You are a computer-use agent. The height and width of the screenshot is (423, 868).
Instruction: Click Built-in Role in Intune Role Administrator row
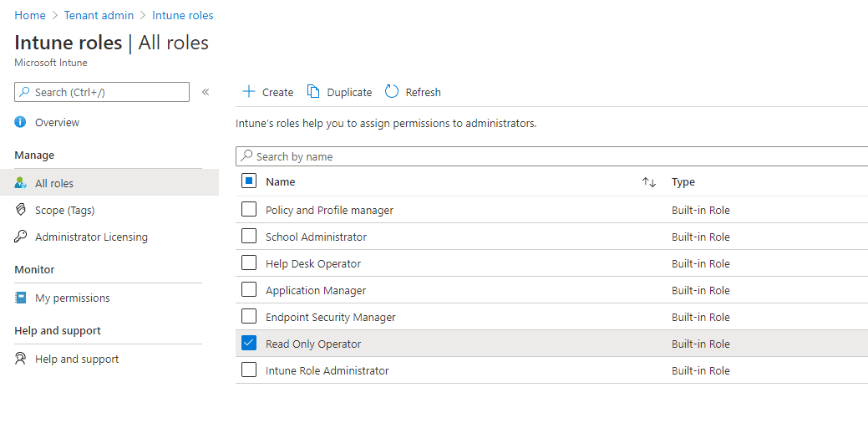pos(701,370)
